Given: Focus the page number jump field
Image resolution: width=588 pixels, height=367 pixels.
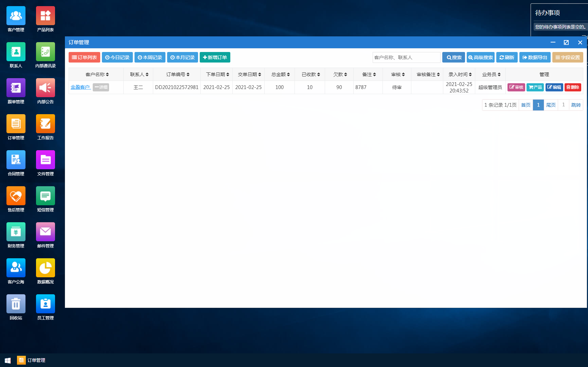Looking at the screenshot, I should [564, 105].
